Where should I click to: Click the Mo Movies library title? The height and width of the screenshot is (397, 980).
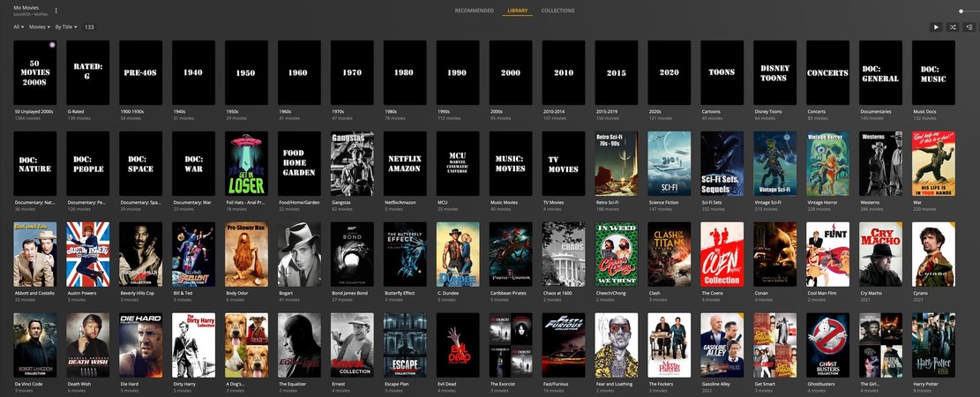click(26, 8)
